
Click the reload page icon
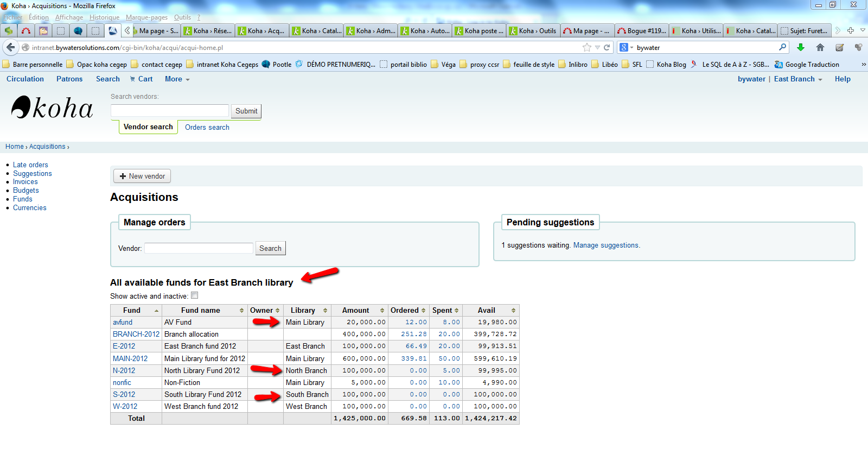click(x=607, y=47)
